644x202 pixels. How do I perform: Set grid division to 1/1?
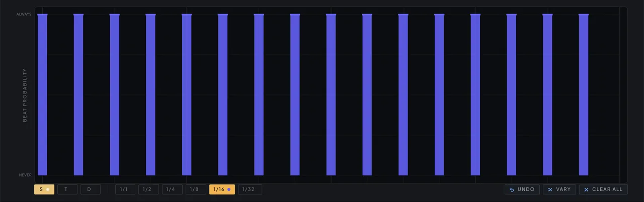(125, 189)
